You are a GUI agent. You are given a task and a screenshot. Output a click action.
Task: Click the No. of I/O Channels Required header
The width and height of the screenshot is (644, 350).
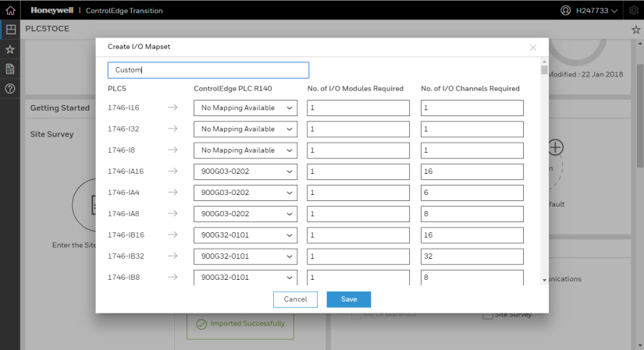tap(470, 89)
